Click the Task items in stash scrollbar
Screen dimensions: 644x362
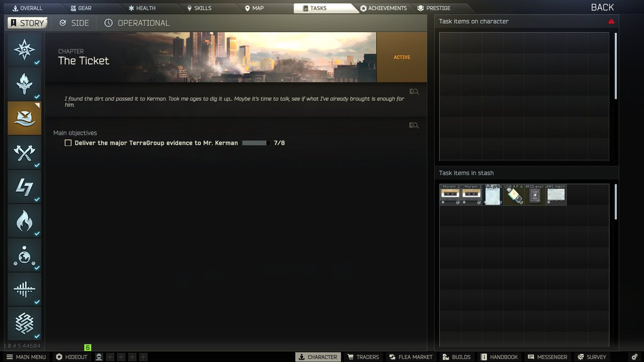click(616, 202)
